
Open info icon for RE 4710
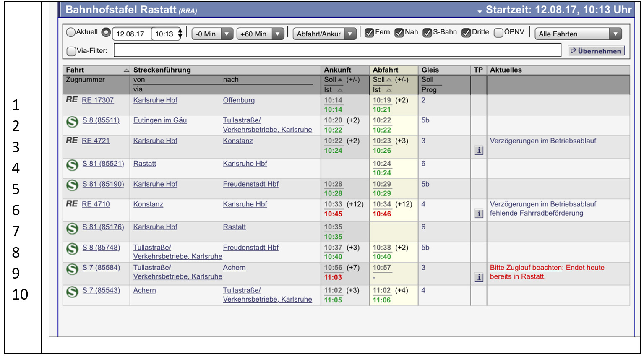point(479,214)
